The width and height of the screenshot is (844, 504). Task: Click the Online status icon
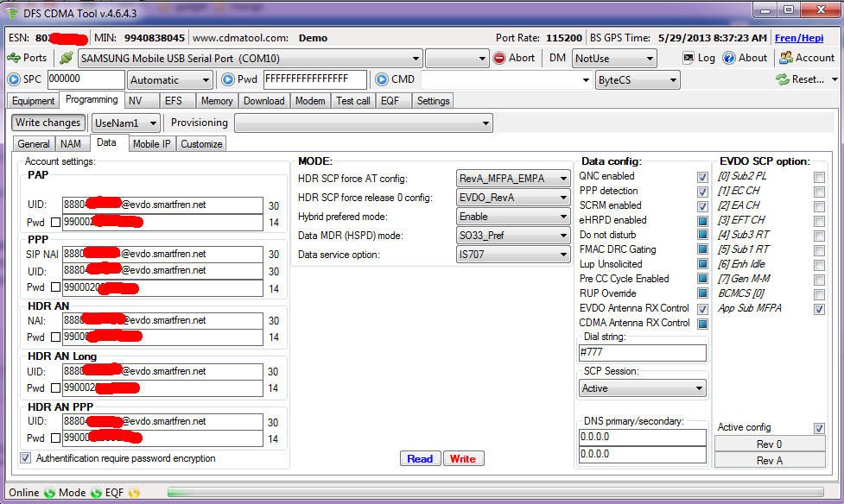point(49,493)
